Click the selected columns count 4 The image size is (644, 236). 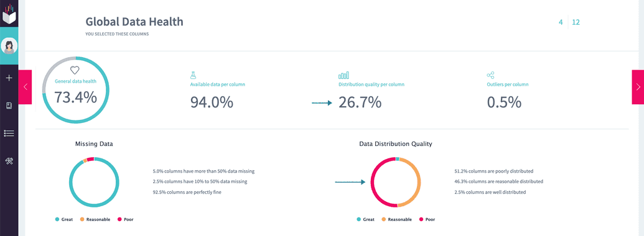point(561,22)
